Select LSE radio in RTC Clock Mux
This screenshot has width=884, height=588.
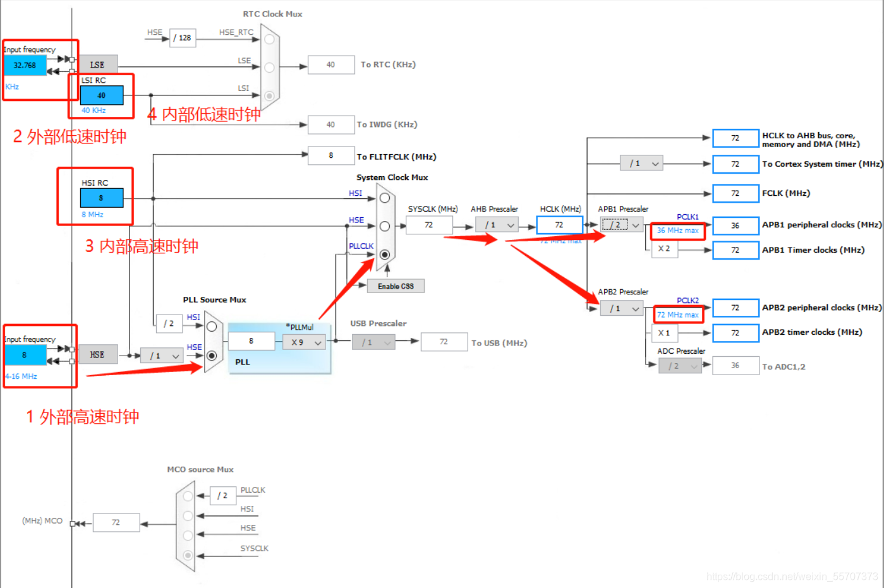pos(270,68)
